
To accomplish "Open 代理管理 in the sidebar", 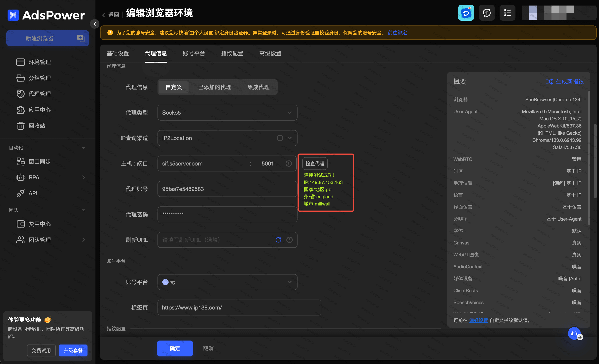I will click(x=40, y=94).
